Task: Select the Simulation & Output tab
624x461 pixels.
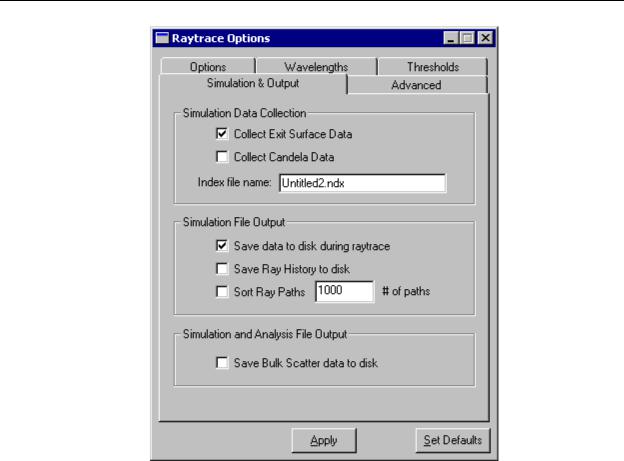Action: 253,83
